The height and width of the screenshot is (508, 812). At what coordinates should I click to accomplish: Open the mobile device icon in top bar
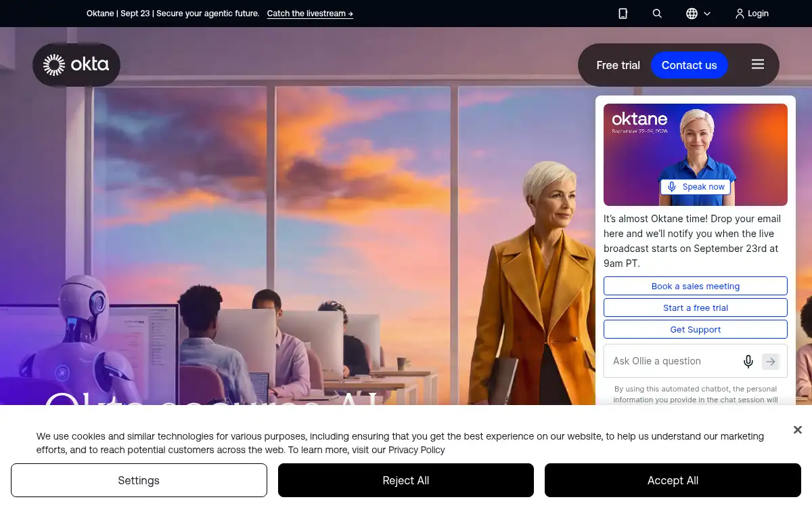[623, 14]
